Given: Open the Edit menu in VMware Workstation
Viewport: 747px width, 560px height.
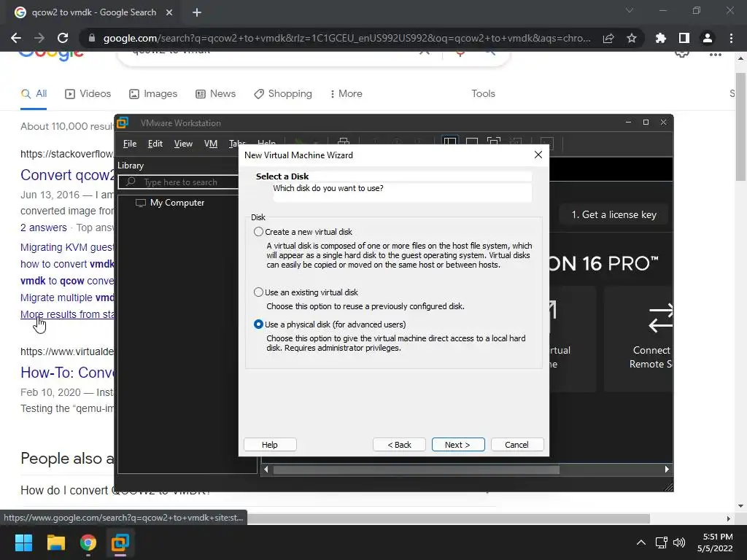Looking at the screenshot, I should (155, 144).
